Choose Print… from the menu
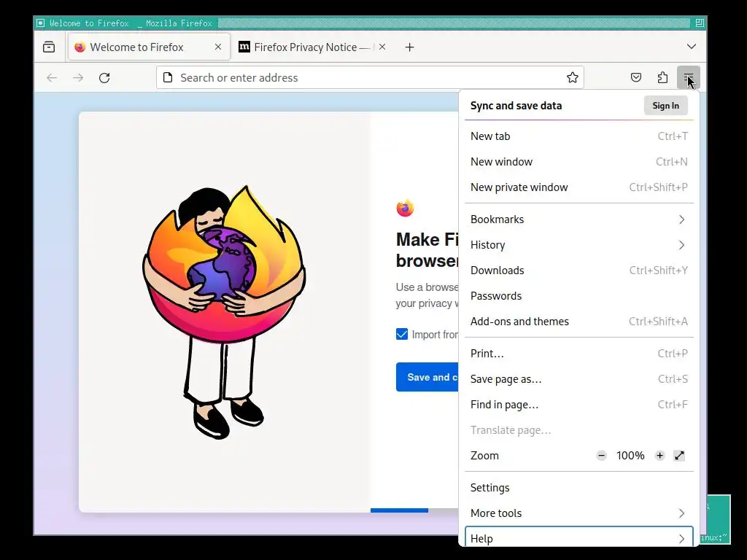The height and width of the screenshot is (560, 747). click(x=578, y=354)
